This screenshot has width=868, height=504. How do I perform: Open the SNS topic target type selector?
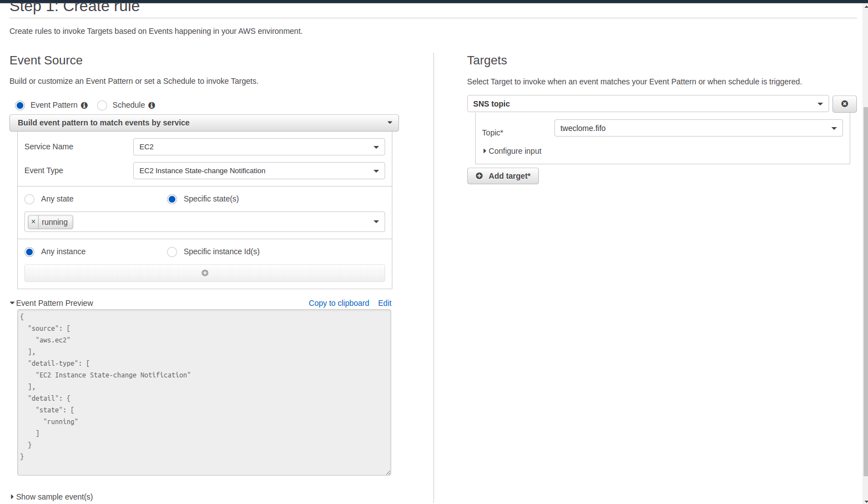point(820,104)
